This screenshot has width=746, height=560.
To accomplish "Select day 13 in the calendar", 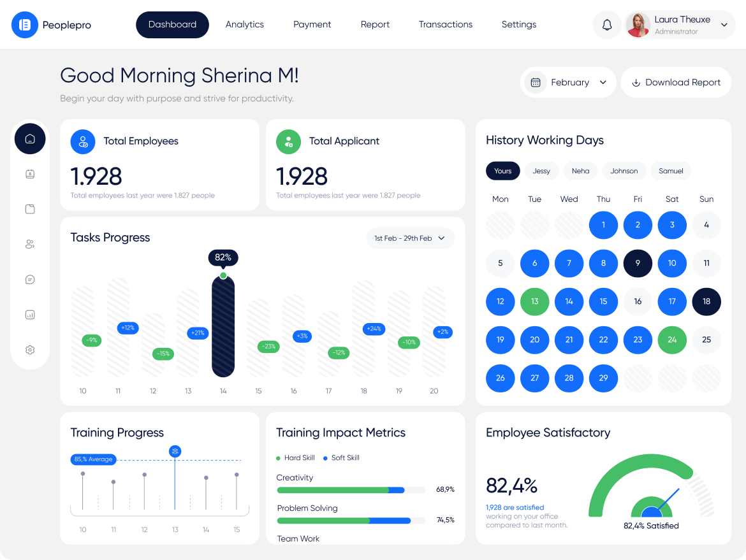I will coord(534,301).
